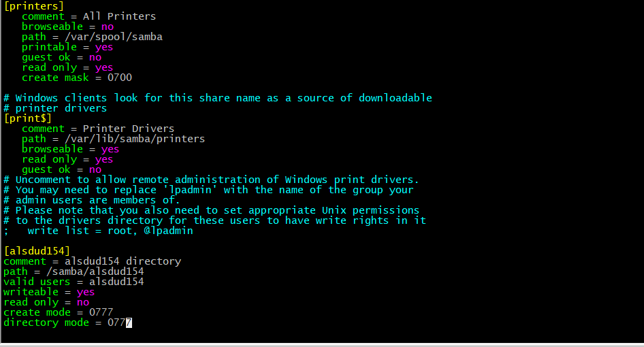Image resolution: width=644 pixels, height=347 pixels.
Task: Click 'comment = alsdud154 directory' line
Action: coord(92,261)
